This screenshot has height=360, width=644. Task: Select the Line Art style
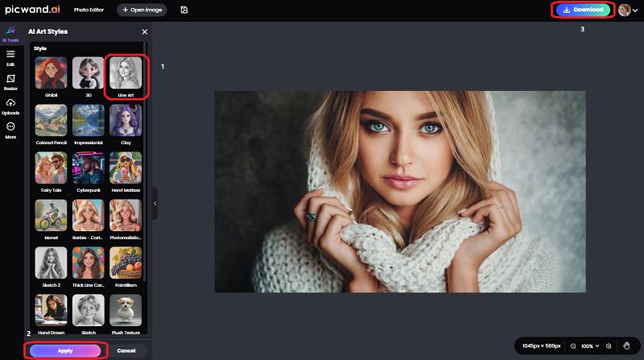(126, 77)
